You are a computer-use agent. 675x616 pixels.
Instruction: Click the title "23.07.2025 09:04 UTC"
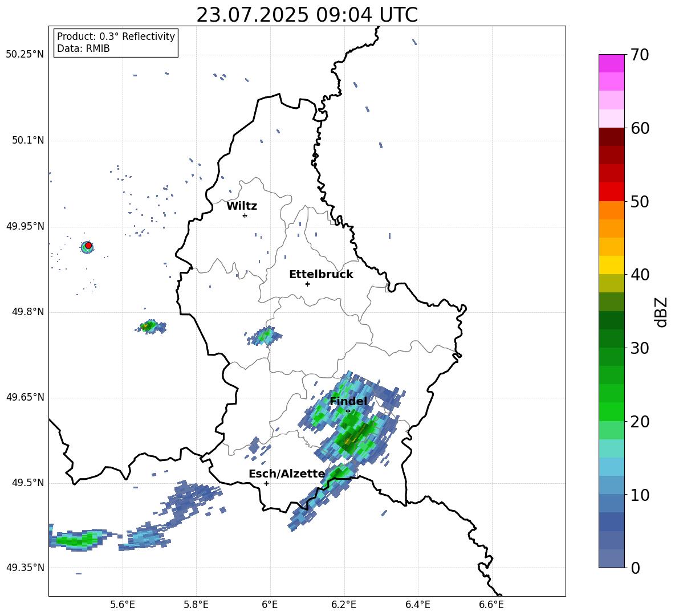[x=307, y=15]
